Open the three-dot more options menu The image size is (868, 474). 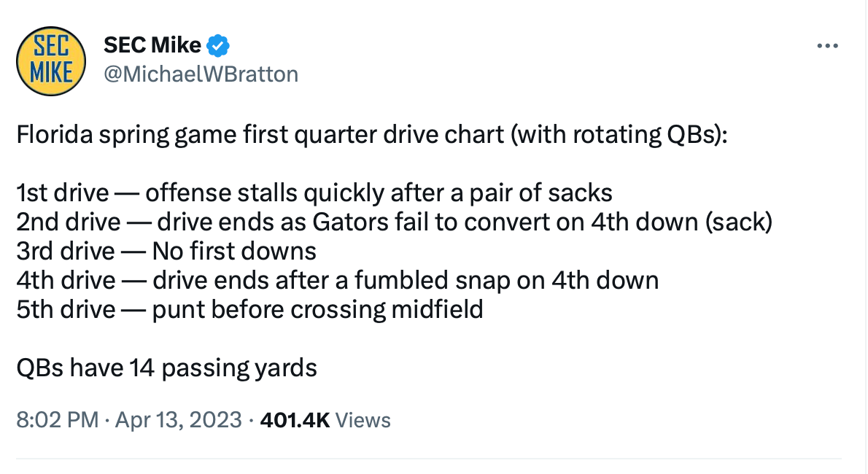pos(828,46)
